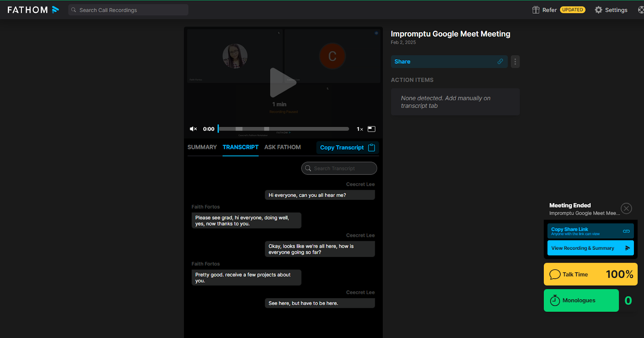Image resolution: width=644 pixels, height=338 pixels.
Task: Close the Meeting Ended popup
Action: pos(626,208)
